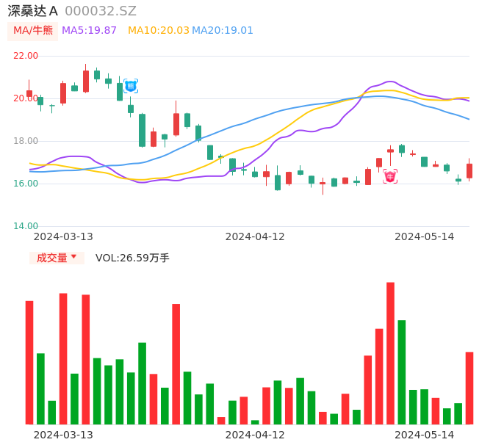This screenshot has height=445, width=504.
Task: Click the last red volume bar on the right
Action: pos(469,388)
